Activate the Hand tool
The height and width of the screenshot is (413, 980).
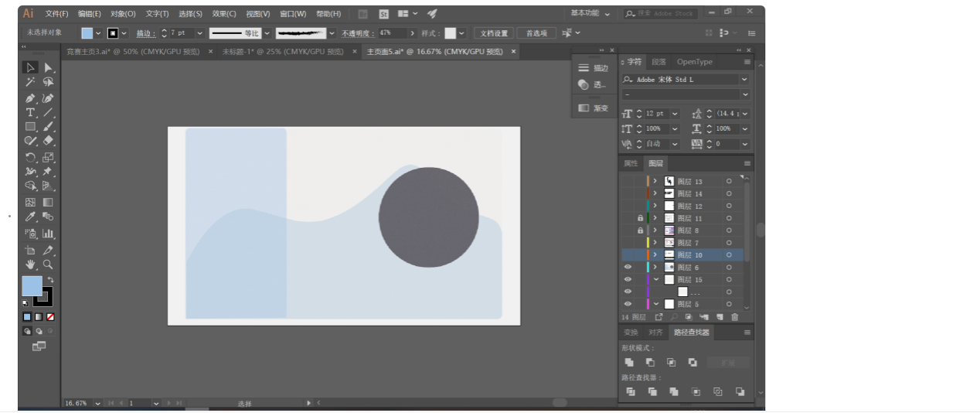coord(30,265)
